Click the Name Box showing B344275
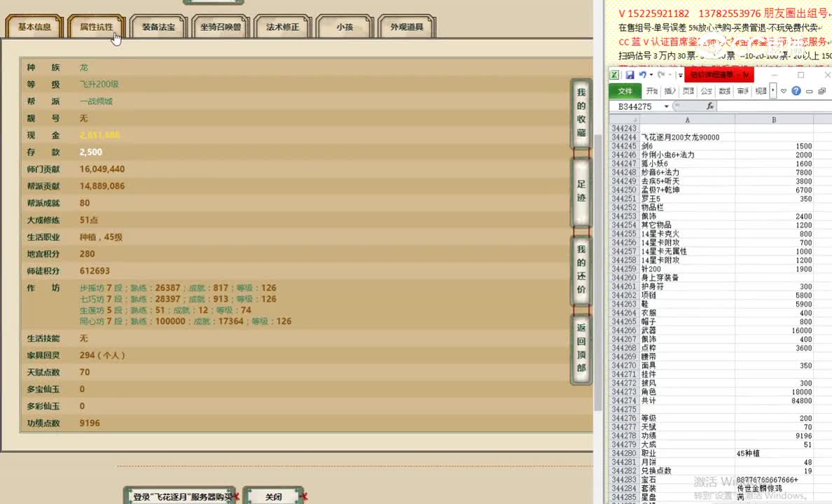The height and width of the screenshot is (504, 832). 636,106
